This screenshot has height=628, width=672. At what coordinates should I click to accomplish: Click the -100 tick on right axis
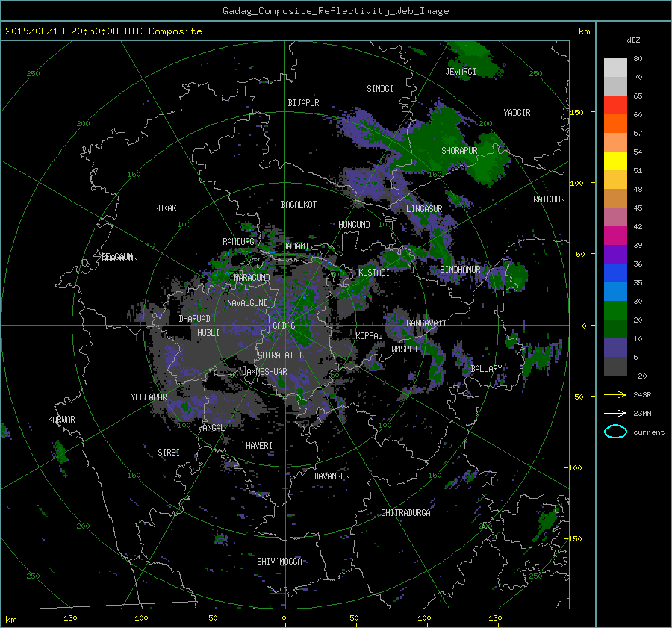pyautogui.click(x=573, y=467)
